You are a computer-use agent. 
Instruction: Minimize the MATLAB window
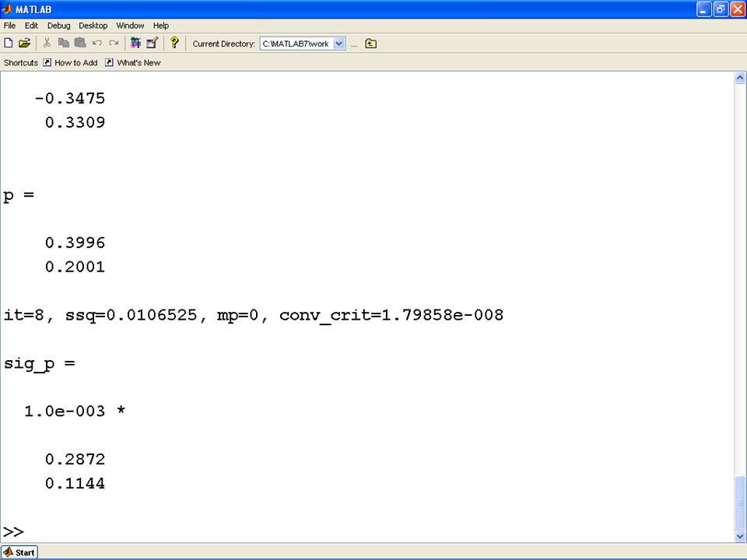click(703, 9)
